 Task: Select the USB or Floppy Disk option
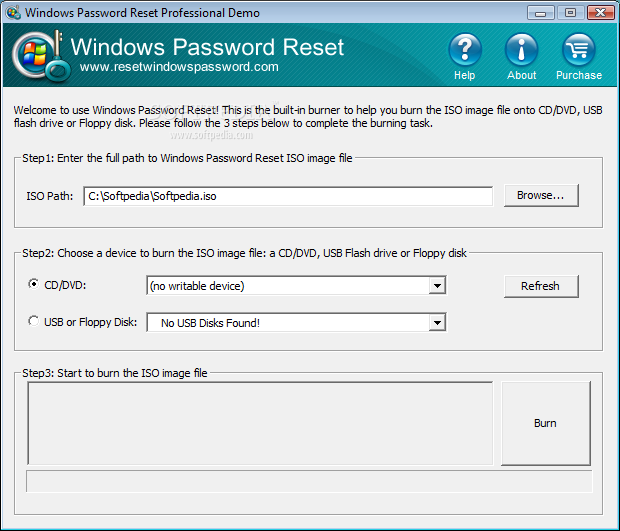click(x=34, y=321)
